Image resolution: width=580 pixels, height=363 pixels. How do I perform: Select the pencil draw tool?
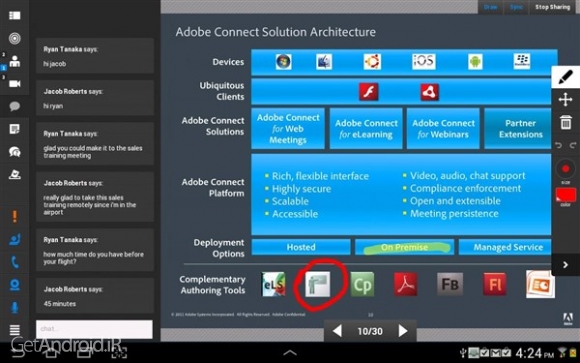point(566,77)
